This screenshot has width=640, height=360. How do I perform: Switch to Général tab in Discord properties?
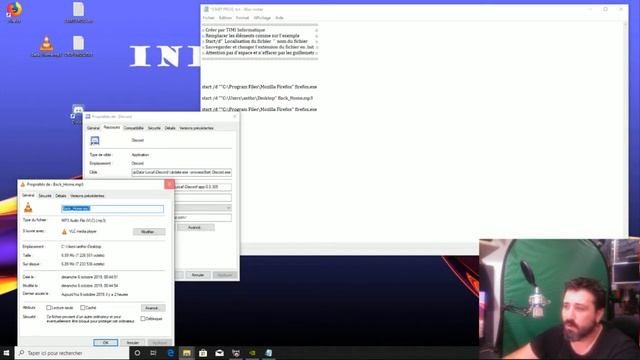point(93,128)
